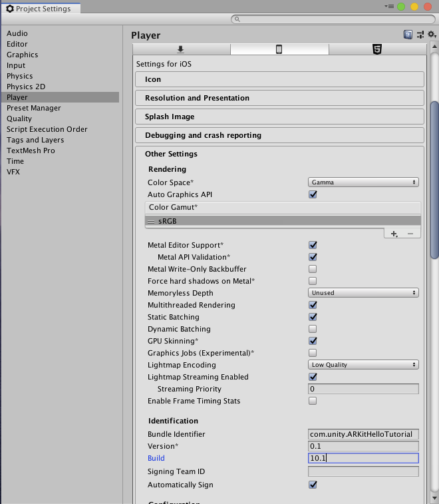The image size is (439, 504).
Task: Switch to the WebGL HTML5 platform tab
Action: 376,49
